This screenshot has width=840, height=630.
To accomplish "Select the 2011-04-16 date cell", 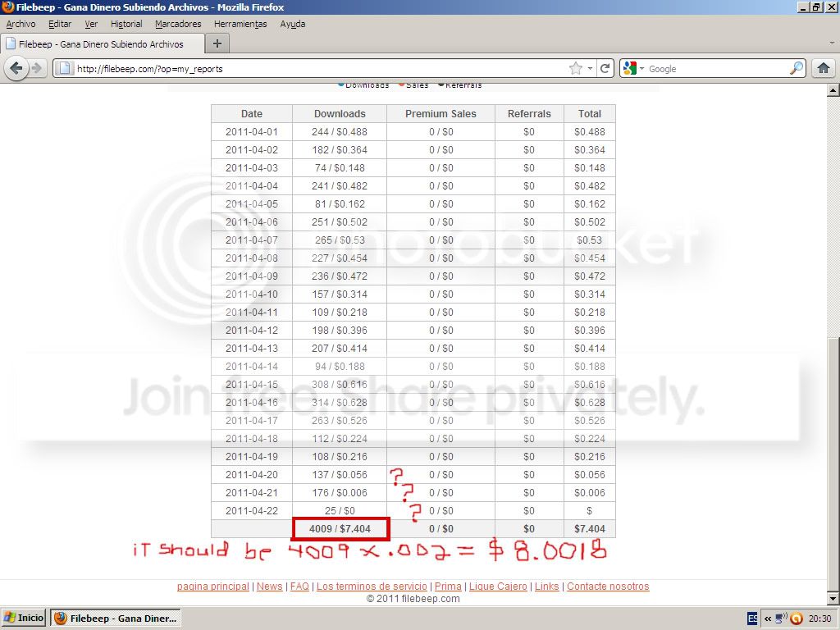I will 252,402.
